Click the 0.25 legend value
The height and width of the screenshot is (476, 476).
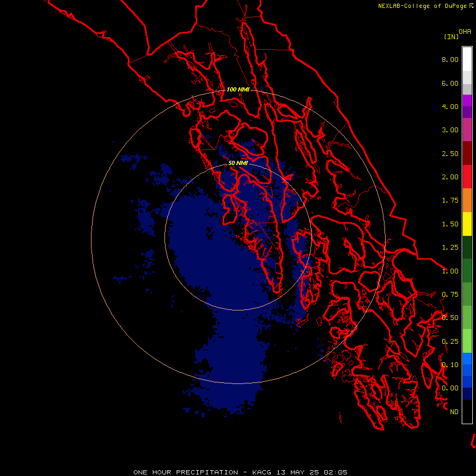tap(450, 342)
